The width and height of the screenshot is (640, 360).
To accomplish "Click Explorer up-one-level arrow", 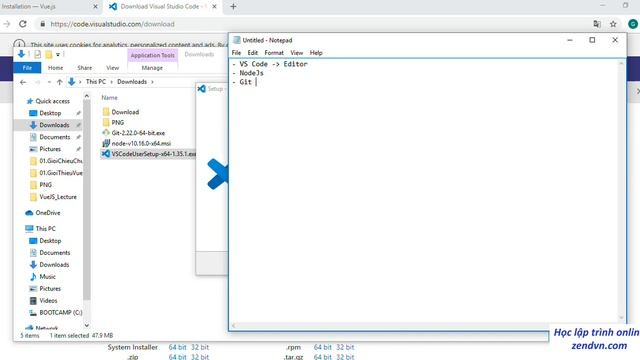I will (60, 82).
